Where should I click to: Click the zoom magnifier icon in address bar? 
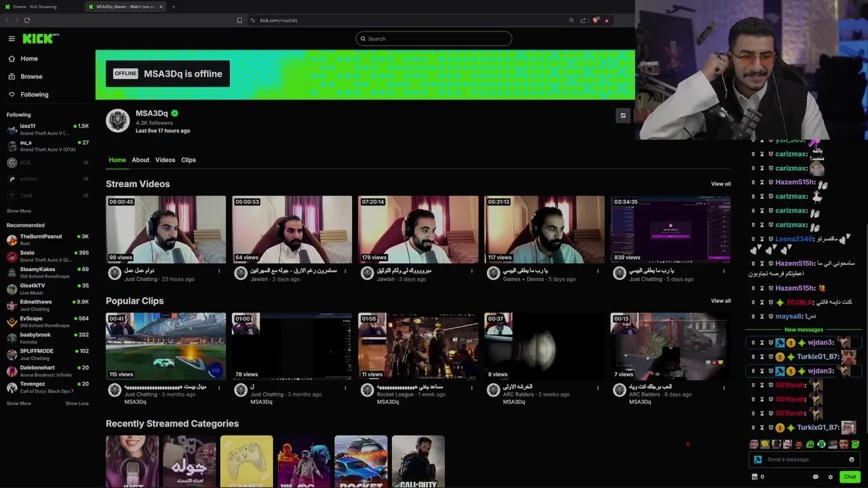coord(572,20)
